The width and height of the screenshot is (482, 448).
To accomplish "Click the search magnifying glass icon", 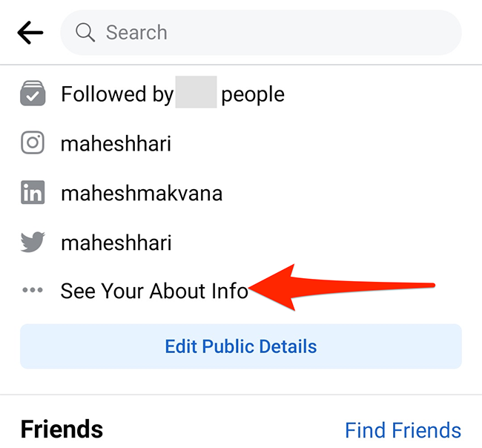I will click(x=86, y=32).
